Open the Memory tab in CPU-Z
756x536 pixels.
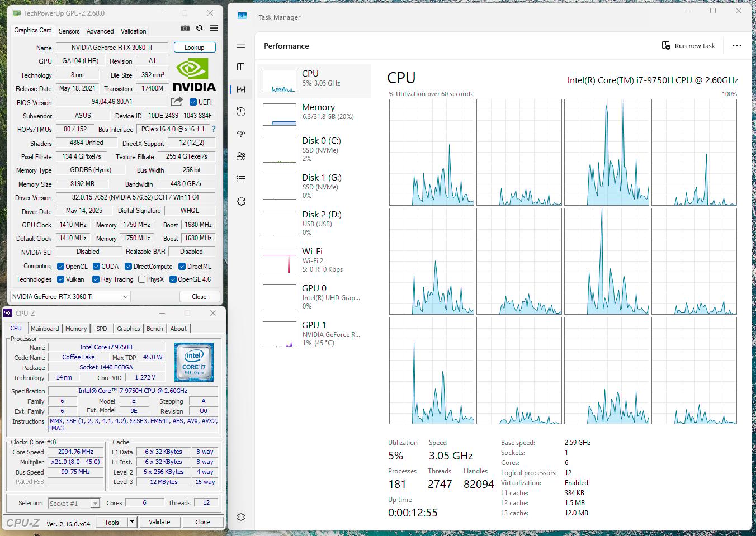pyautogui.click(x=76, y=329)
